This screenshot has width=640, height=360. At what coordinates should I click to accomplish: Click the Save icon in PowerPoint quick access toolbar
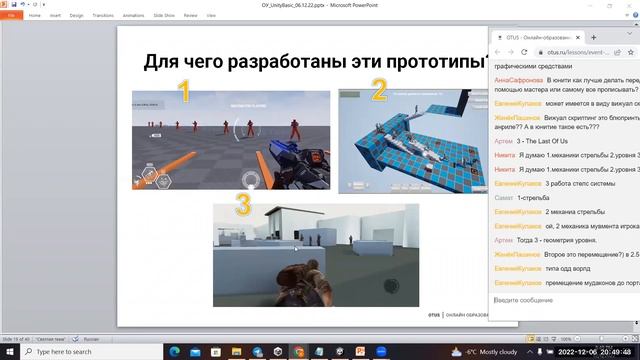[14, 4]
